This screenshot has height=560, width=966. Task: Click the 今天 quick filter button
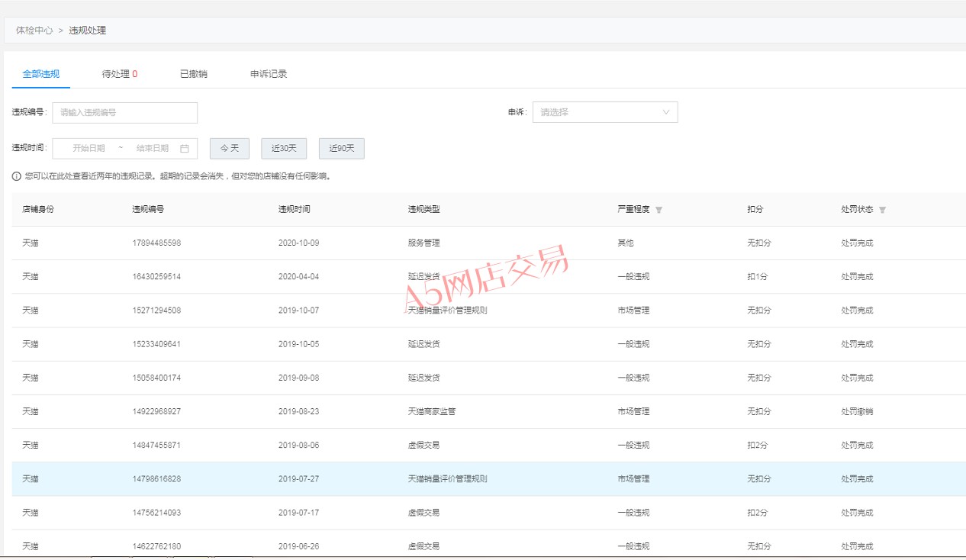(230, 148)
